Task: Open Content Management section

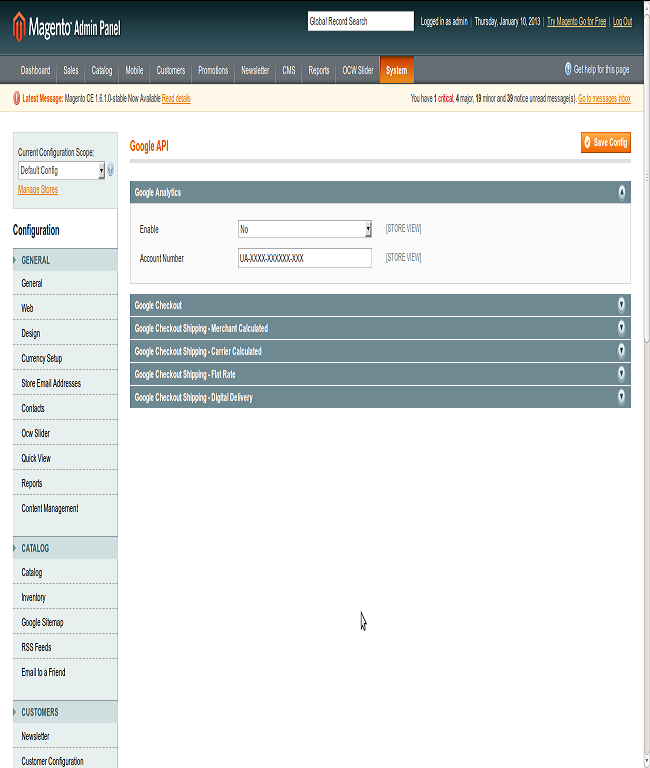Action: pyautogui.click(x=65, y=508)
